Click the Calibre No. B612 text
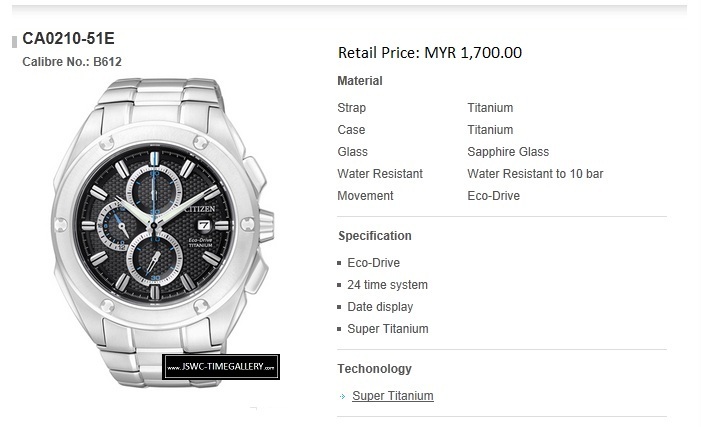Viewport: 701px width, 427px height. (x=72, y=62)
